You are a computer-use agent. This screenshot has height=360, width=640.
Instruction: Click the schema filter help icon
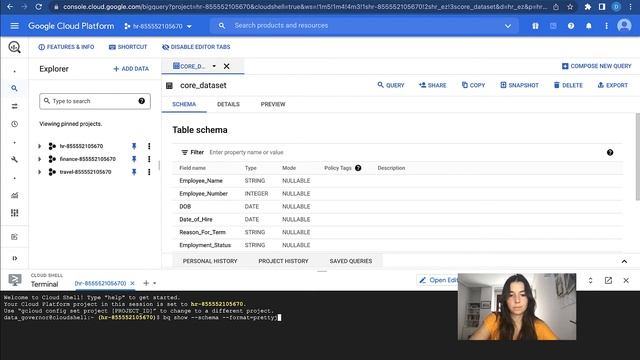click(610, 152)
